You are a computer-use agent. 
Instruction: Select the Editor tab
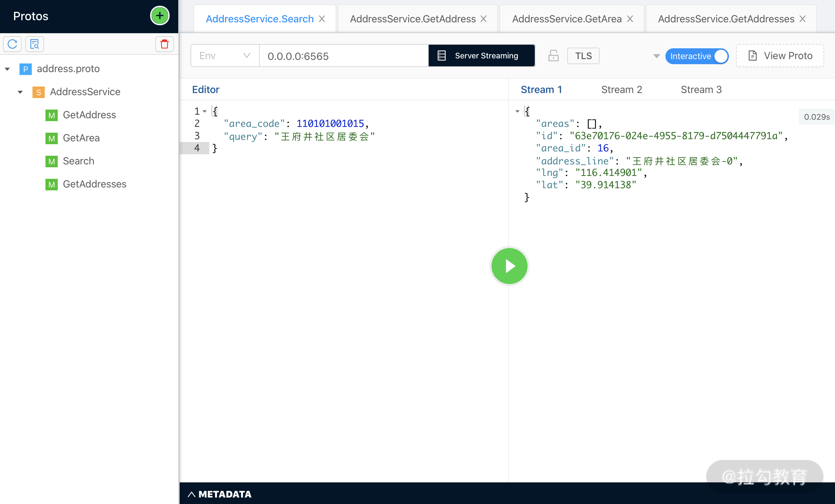[206, 90]
